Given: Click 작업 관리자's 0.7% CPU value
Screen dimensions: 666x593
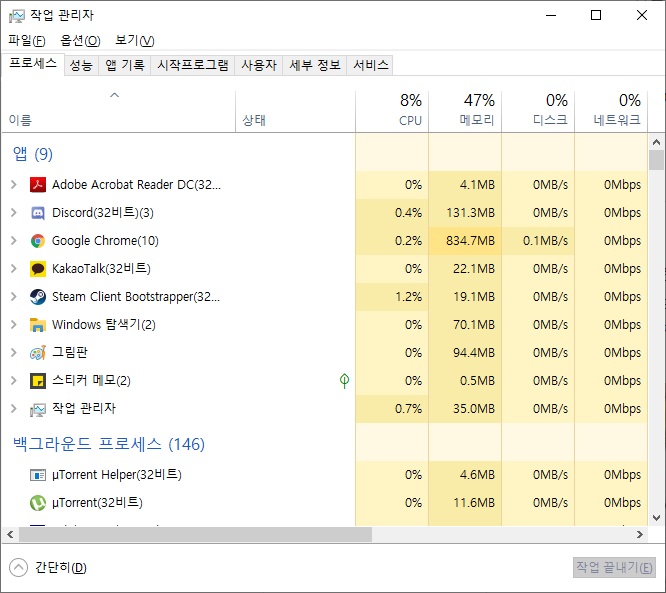Looking at the screenshot, I should [x=408, y=409].
